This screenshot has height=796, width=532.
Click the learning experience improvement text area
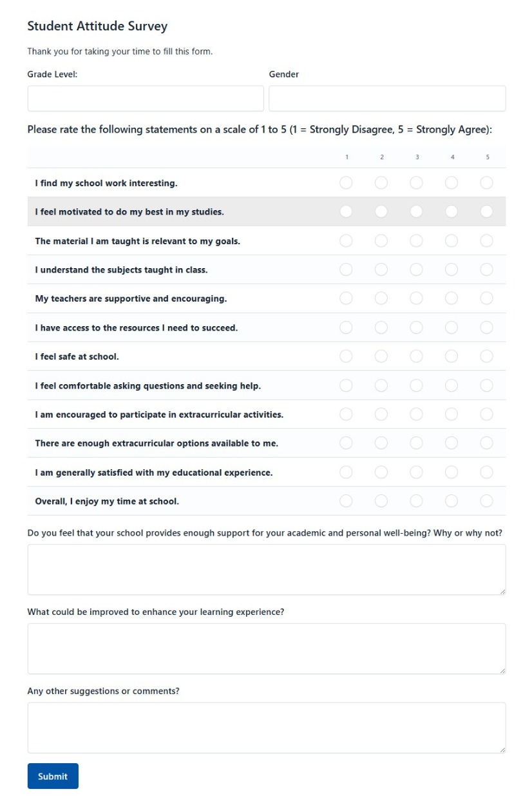coord(266,648)
